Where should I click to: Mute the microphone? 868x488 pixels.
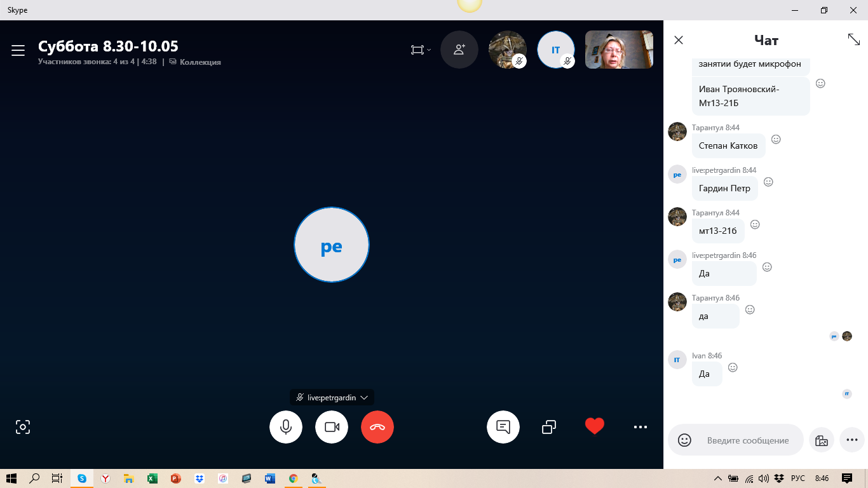pos(286,427)
